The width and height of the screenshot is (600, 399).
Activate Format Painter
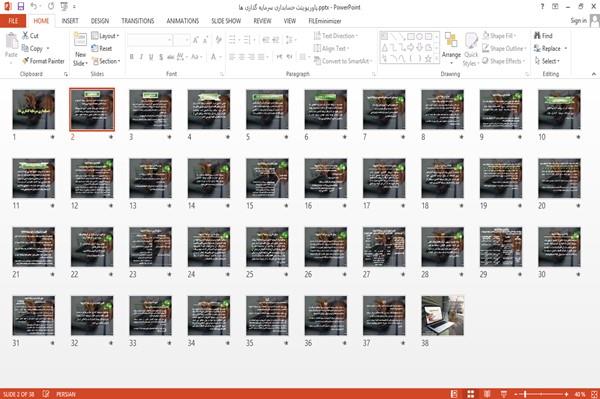point(43,61)
